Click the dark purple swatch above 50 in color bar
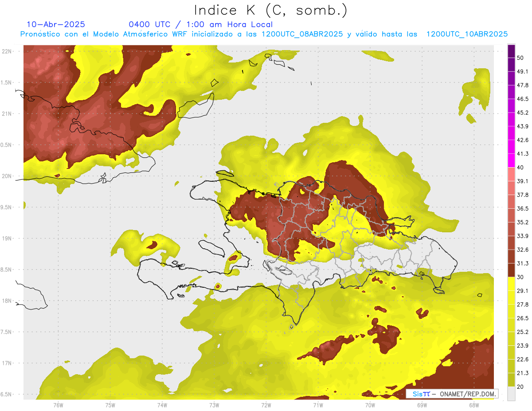532x411 pixels. click(511, 52)
